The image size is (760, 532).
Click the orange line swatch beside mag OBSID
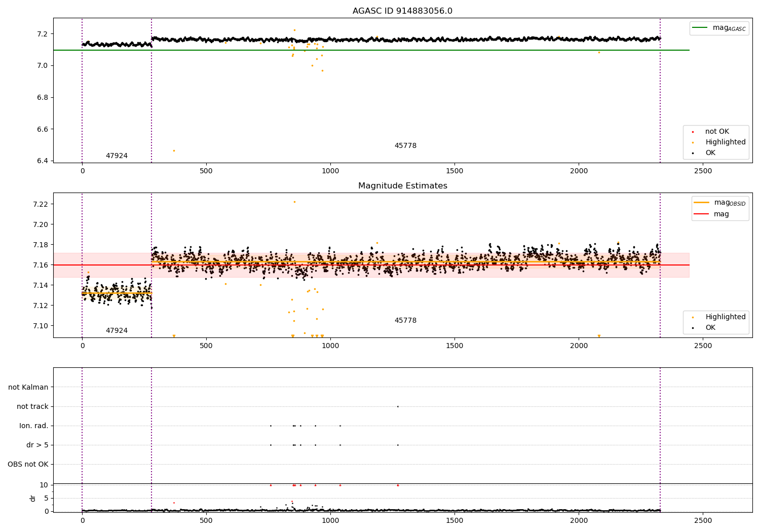point(701,203)
